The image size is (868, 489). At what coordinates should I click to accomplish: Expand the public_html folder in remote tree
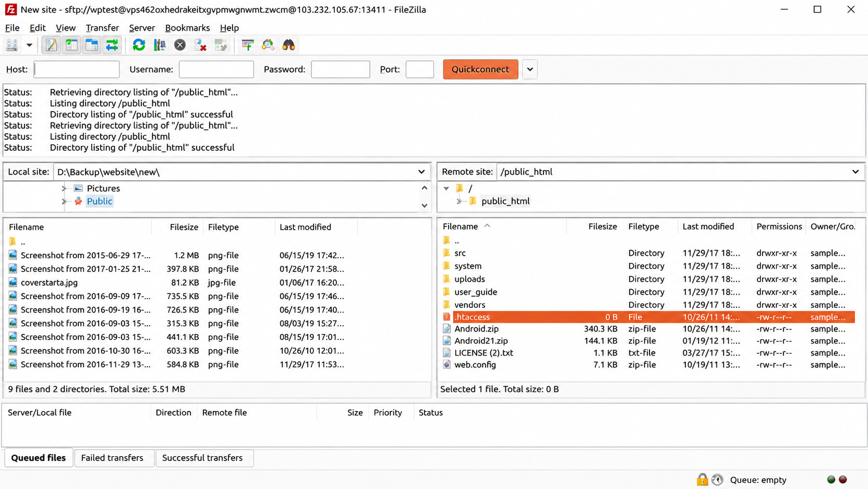pos(459,201)
